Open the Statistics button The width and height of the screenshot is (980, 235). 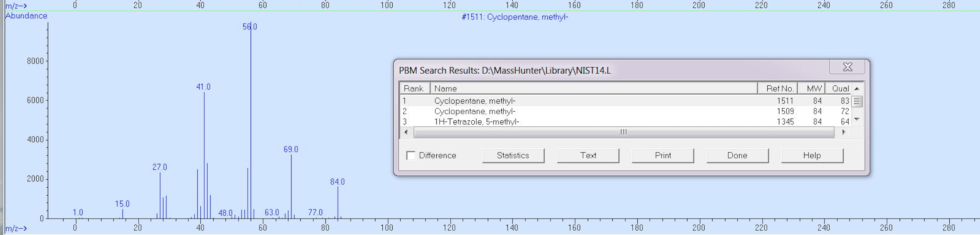[x=513, y=155]
